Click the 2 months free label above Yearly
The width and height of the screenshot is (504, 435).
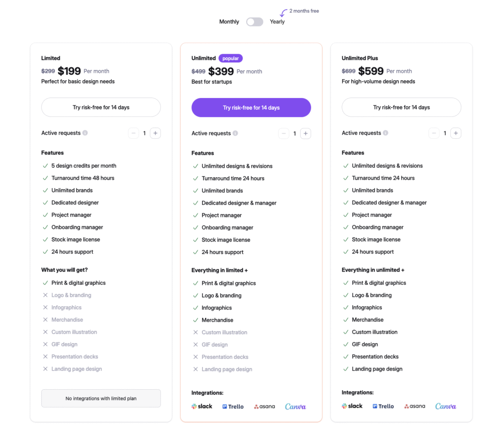click(x=304, y=11)
